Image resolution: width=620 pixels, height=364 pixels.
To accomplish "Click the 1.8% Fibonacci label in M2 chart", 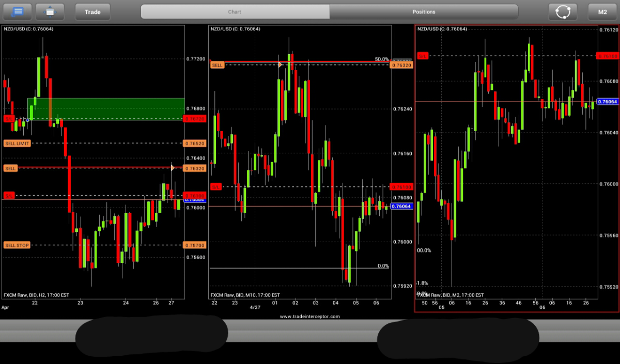I will coord(423,283).
